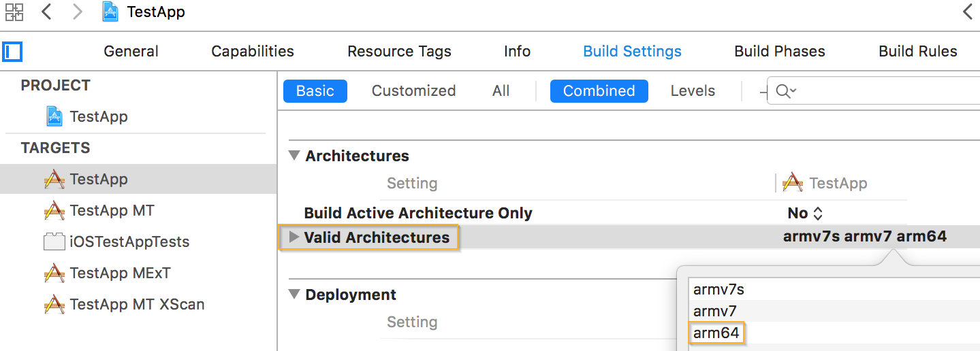Show All build settings

point(501,91)
